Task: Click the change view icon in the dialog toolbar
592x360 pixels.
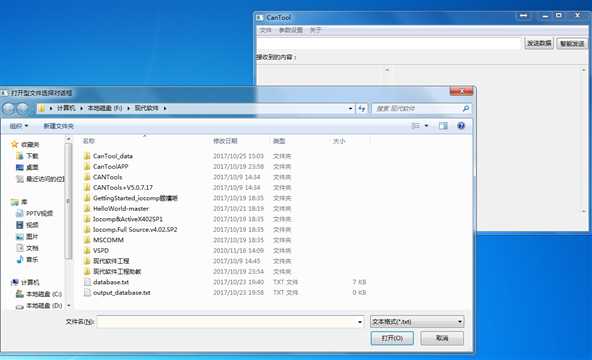Action: tap(415, 126)
